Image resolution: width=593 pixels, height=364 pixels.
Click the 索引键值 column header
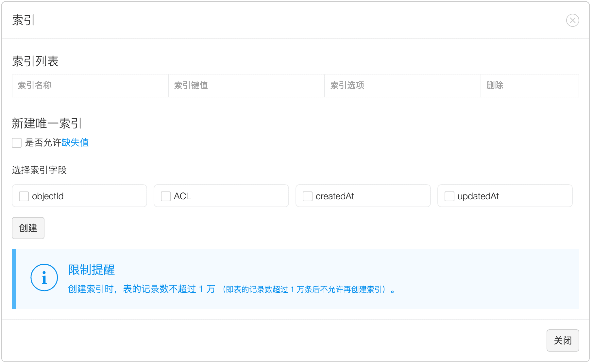tap(191, 86)
